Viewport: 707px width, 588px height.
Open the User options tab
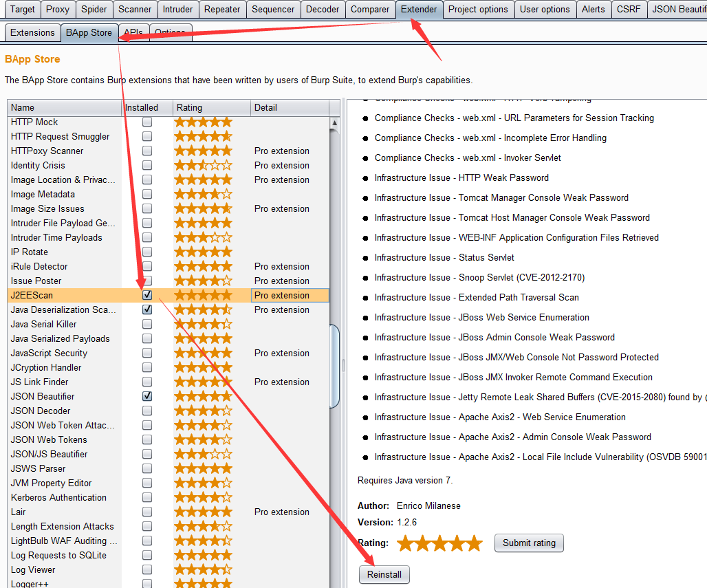tap(545, 9)
